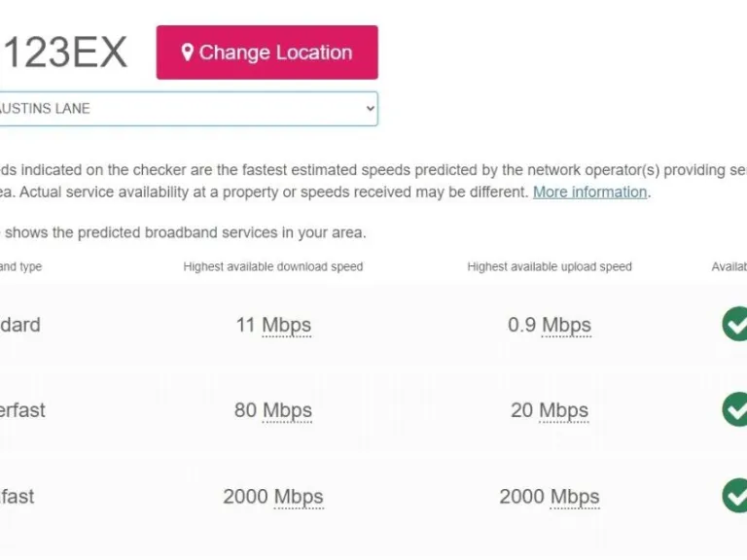Screen dimensions: 747x560
Task: Click the Mbps abbreviation next to 0.9 upload
Action: [566, 325]
